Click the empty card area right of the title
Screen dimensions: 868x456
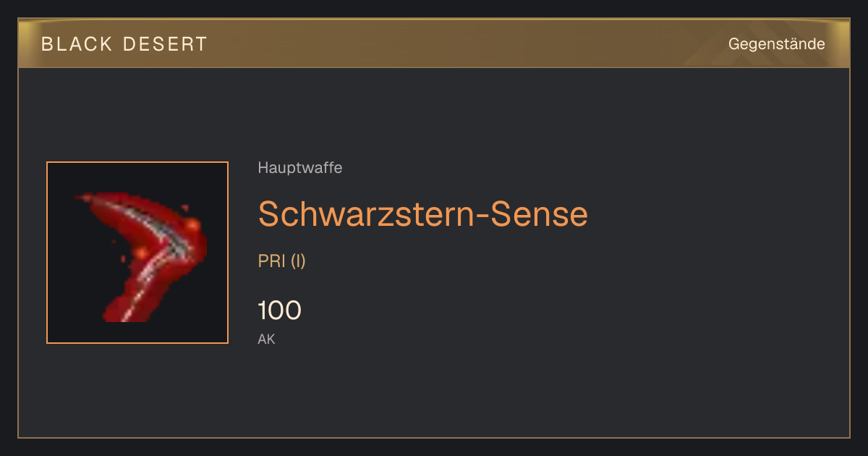click(x=716, y=214)
